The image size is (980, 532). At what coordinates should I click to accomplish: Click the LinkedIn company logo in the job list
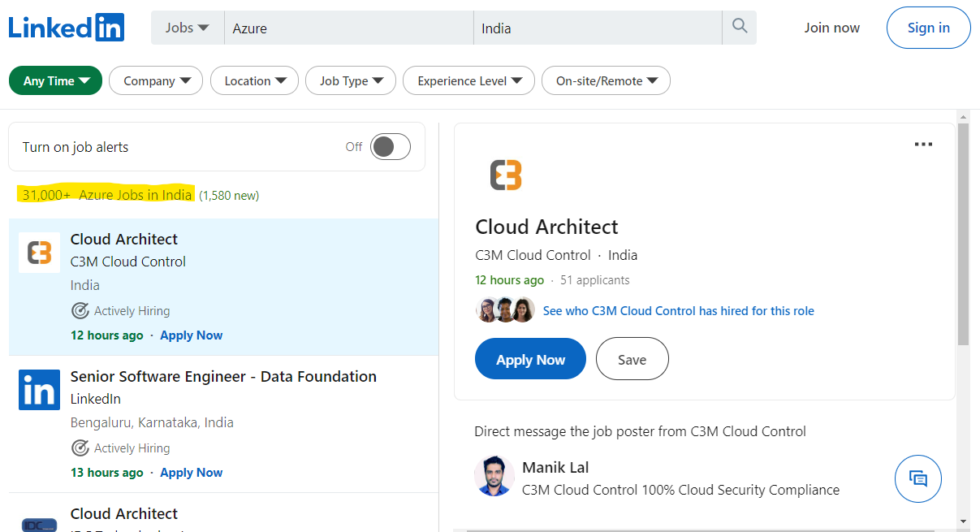pos(39,390)
